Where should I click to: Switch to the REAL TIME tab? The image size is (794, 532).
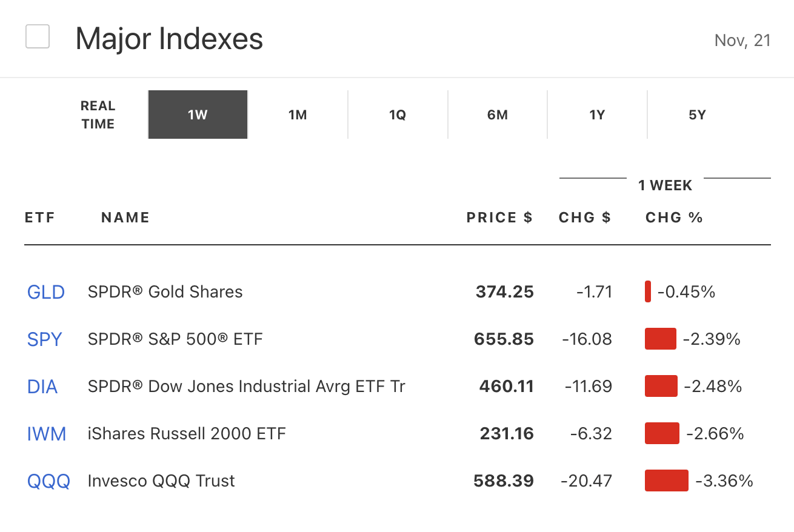98,115
